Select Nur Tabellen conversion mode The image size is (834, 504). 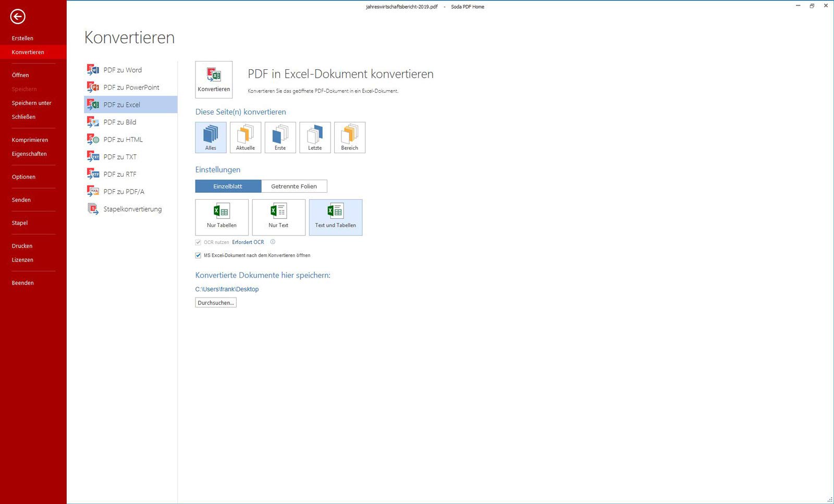[222, 217]
